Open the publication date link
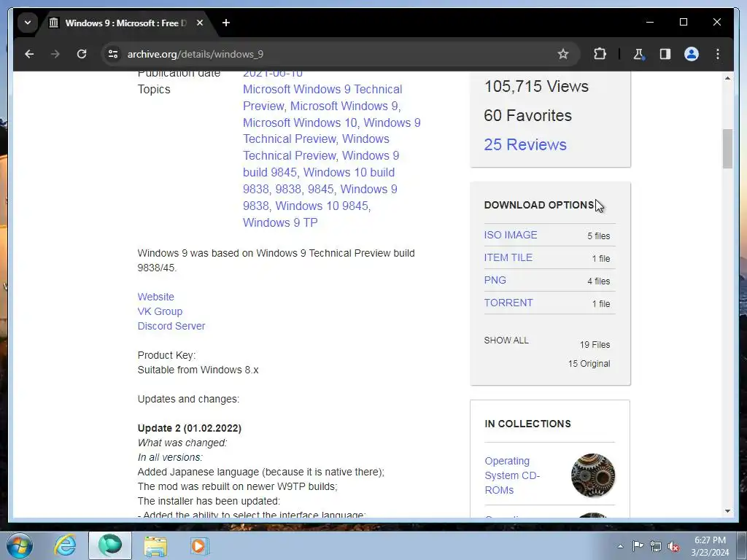Image resolution: width=747 pixels, height=560 pixels. [273, 74]
